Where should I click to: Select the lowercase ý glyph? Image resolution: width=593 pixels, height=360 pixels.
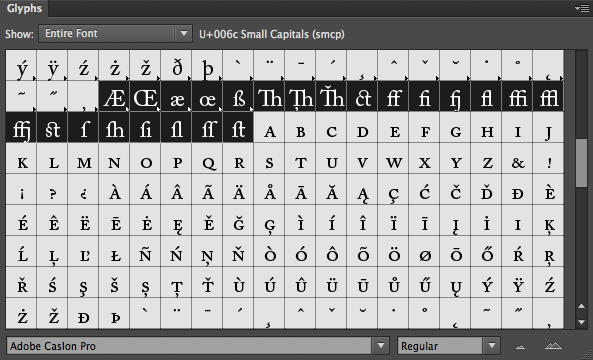coord(21,65)
